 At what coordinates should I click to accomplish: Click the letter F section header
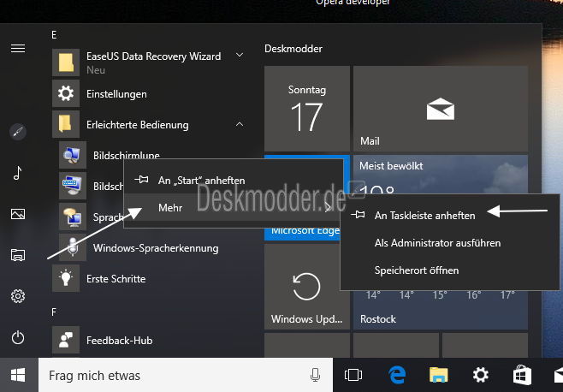(54, 312)
